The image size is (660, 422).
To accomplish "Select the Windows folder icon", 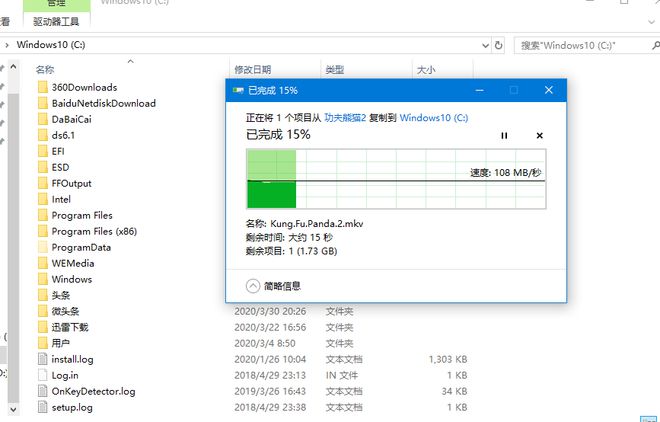I will click(x=43, y=279).
